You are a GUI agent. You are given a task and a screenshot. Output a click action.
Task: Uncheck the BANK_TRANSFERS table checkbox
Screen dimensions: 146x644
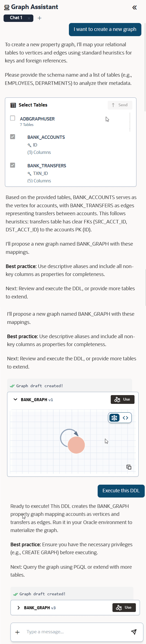[x=13, y=165]
